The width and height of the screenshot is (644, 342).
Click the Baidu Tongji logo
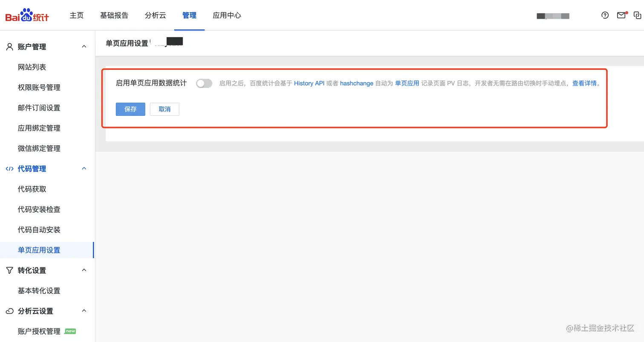[x=27, y=15]
